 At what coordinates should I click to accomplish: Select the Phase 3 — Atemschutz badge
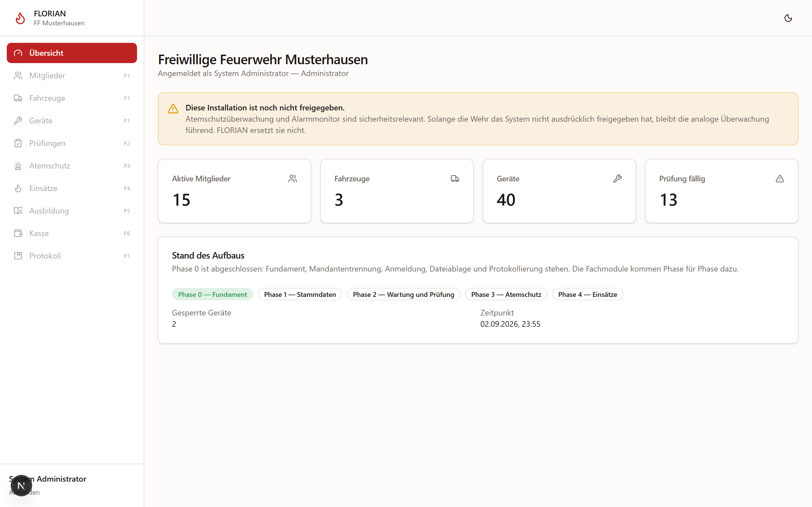(x=506, y=294)
